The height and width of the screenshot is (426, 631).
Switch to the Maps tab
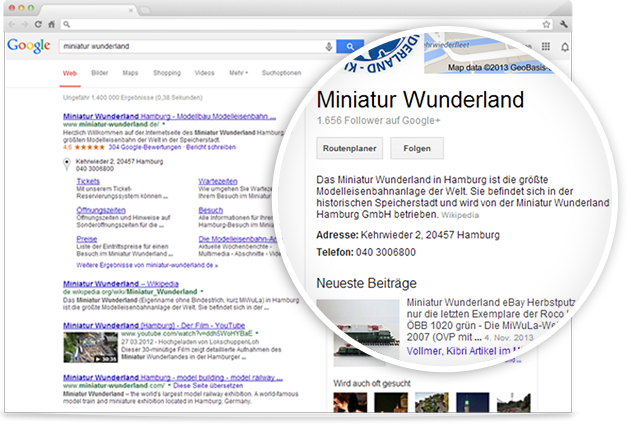pyautogui.click(x=130, y=73)
